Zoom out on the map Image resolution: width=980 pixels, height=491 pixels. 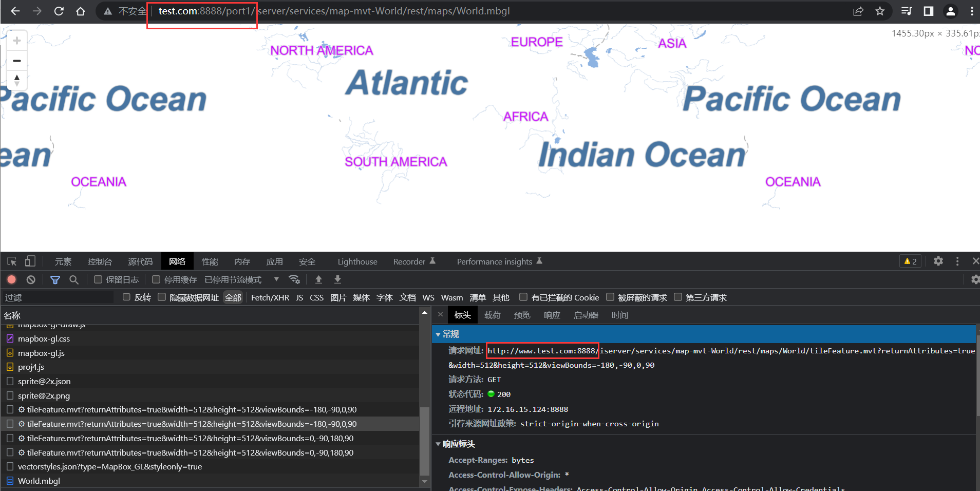[17, 61]
